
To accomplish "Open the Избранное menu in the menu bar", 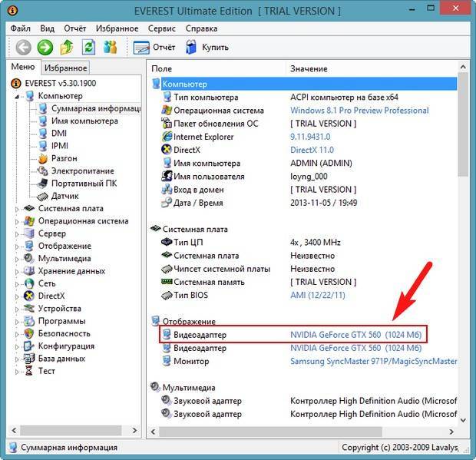I will pos(117,28).
